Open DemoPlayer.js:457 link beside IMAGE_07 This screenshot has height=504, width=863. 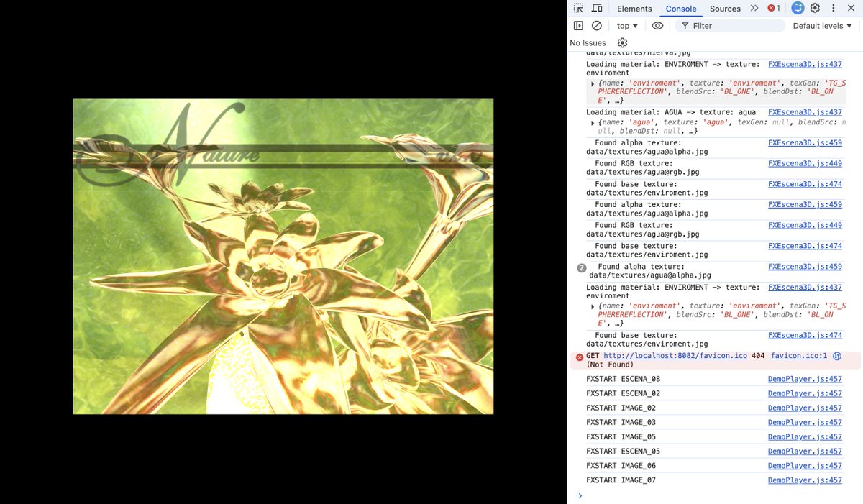805,480
